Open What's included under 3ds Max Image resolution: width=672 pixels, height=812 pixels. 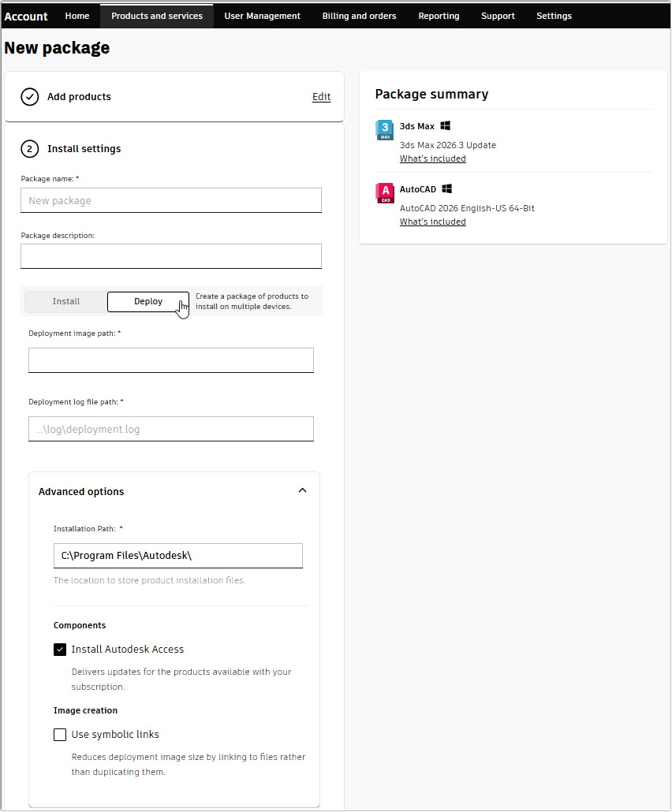432,158
